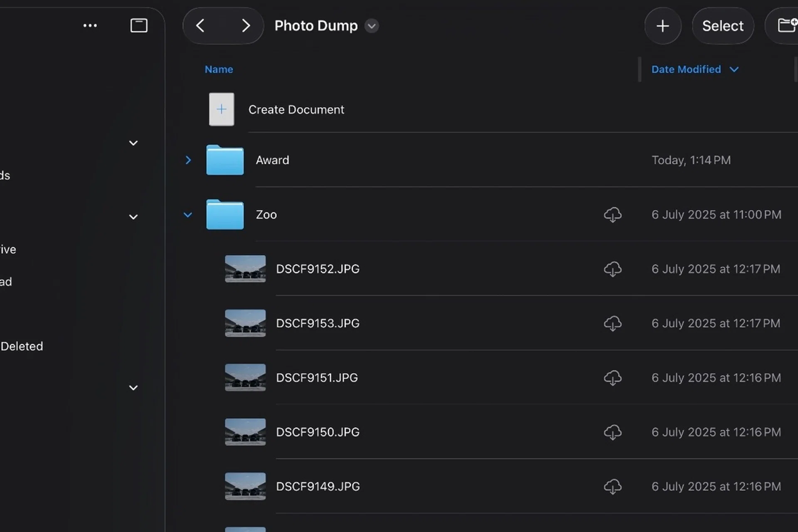Collapse the Zoo folder
The width and height of the screenshot is (798, 532).
(188, 215)
